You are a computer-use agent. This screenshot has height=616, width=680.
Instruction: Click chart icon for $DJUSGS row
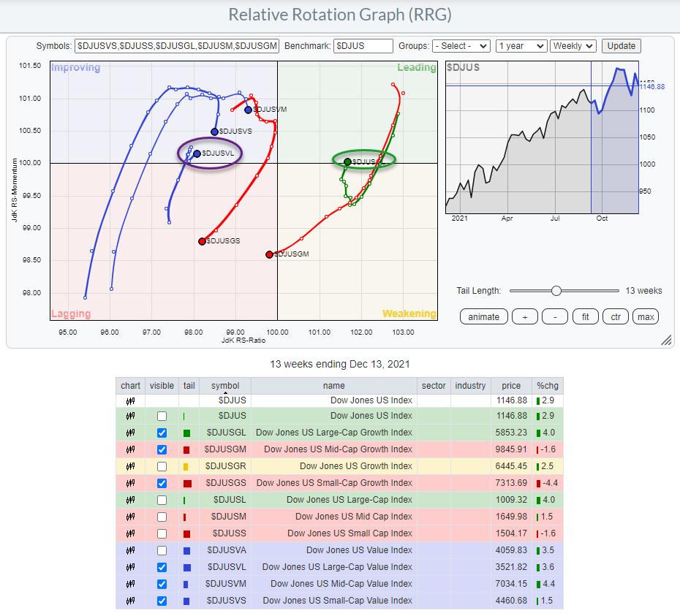(130, 483)
